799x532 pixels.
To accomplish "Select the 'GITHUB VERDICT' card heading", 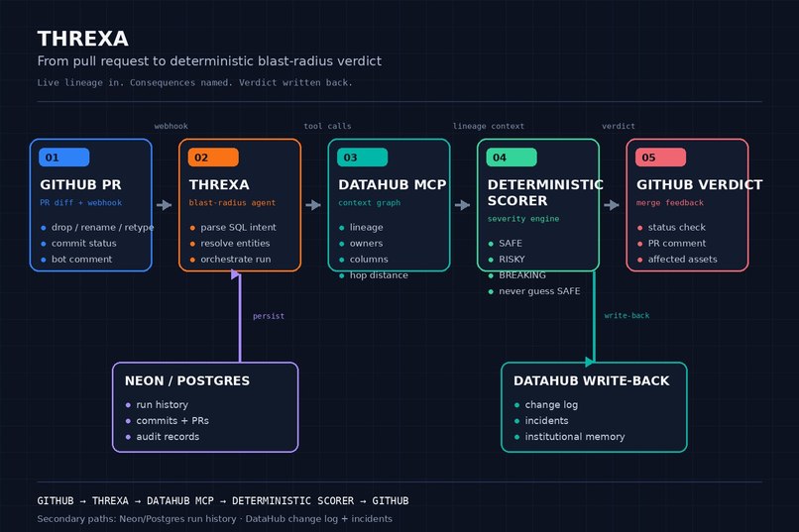I will (x=699, y=185).
